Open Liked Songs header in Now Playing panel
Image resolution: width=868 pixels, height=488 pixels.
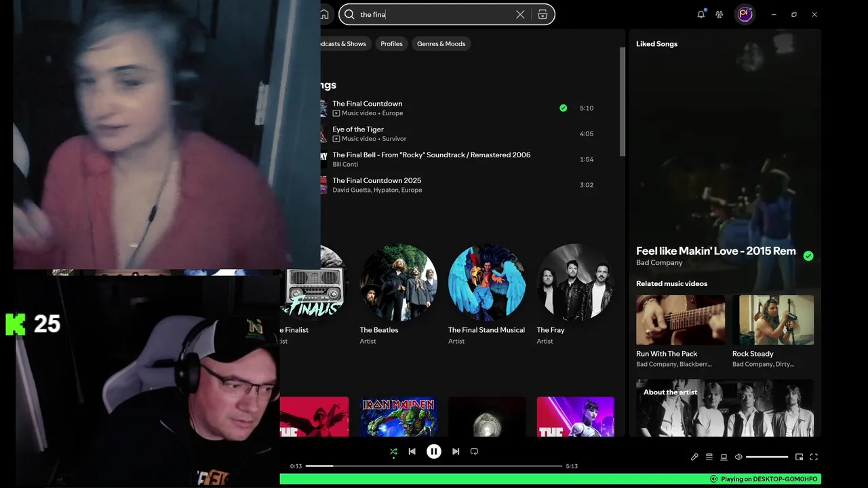coord(656,44)
